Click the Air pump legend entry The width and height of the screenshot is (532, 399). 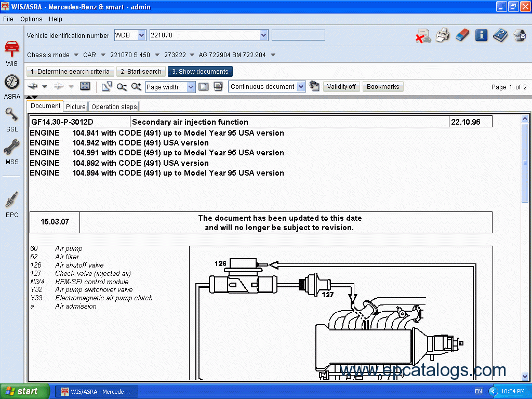pos(69,249)
